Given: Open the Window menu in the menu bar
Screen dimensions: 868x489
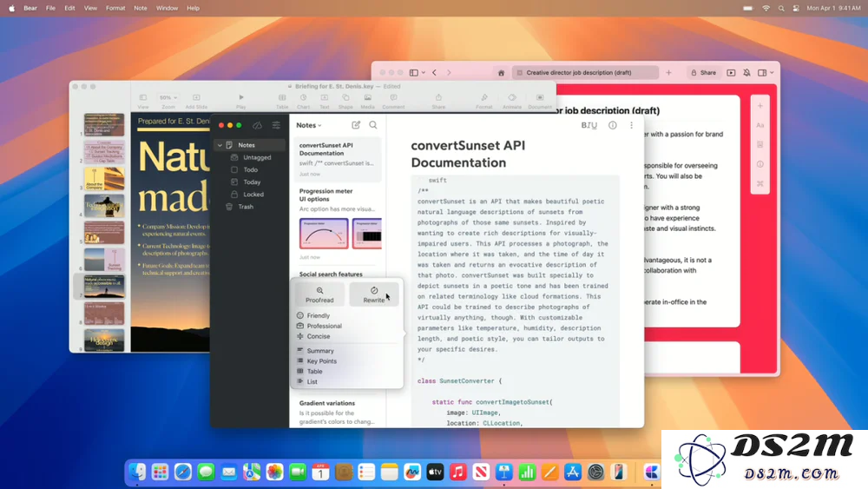Looking at the screenshot, I should (x=167, y=9).
